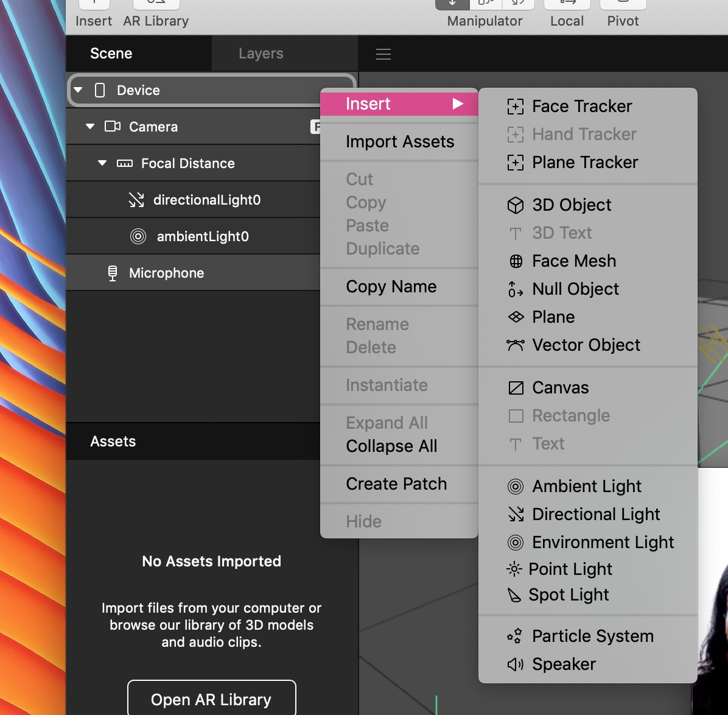Click the Point Light sun icon
The height and width of the screenshot is (715, 728).
click(514, 569)
